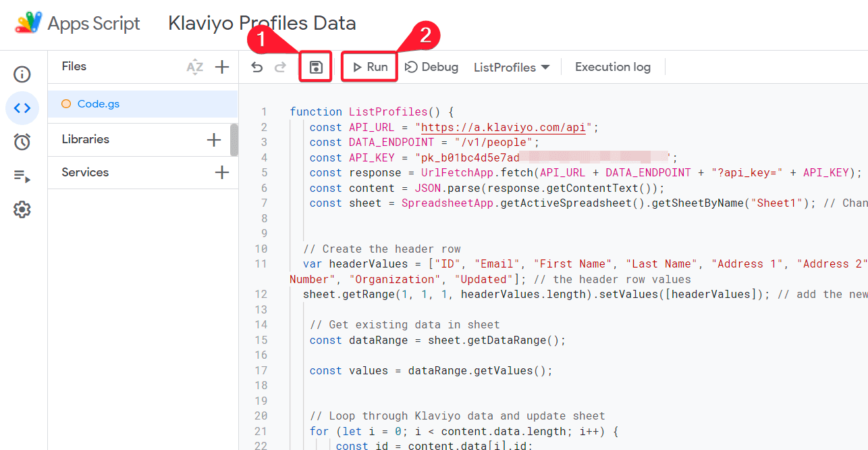868x450 pixels.
Task: Open the ListProfiles function dropdown
Action: point(512,67)
